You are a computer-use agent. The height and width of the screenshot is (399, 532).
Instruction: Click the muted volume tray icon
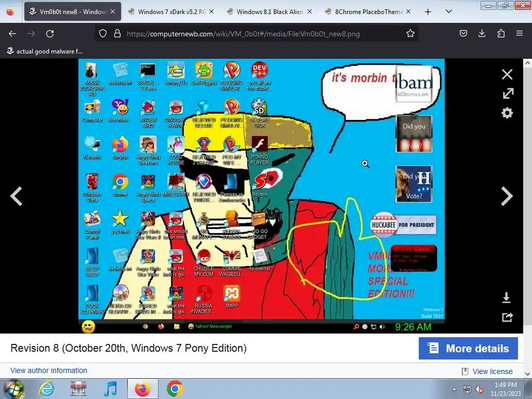480,390
